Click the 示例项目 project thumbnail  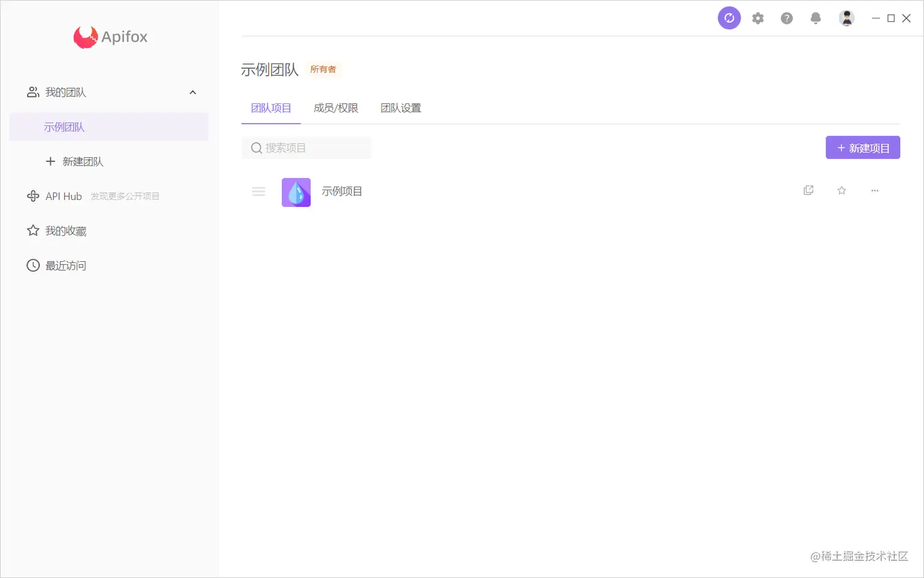[296, 191]
